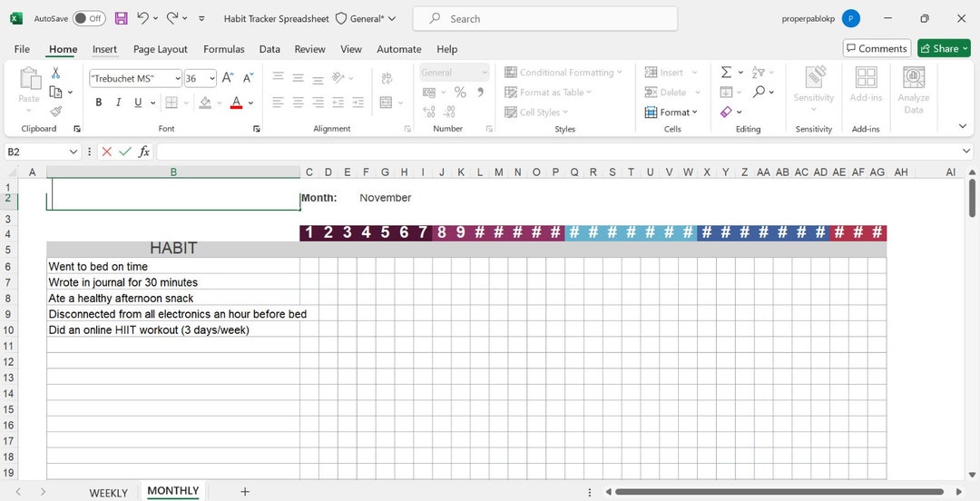Screen dimensions: 980x501
Task: Select the cell containing November
Action: [x=385, y=198]
